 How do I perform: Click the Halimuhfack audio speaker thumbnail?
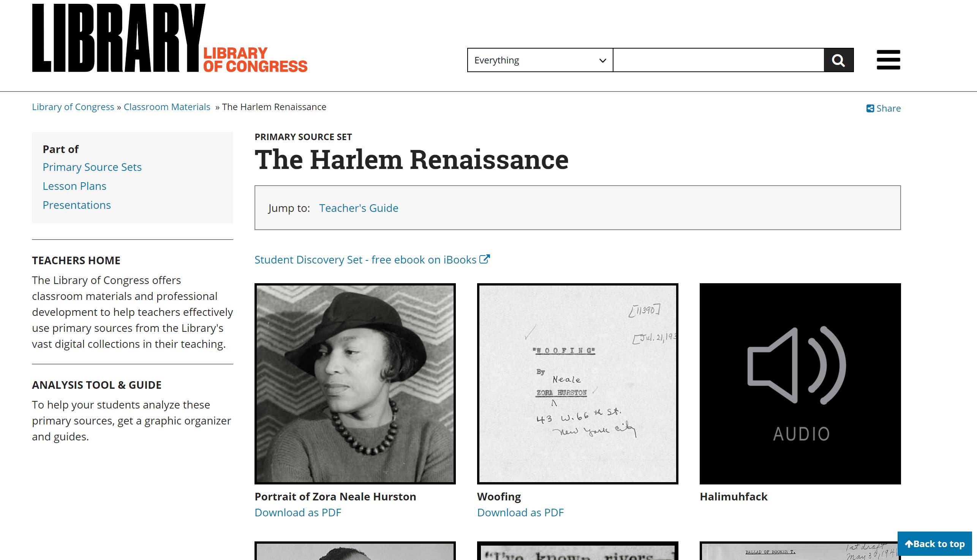(x=800, y=383)
